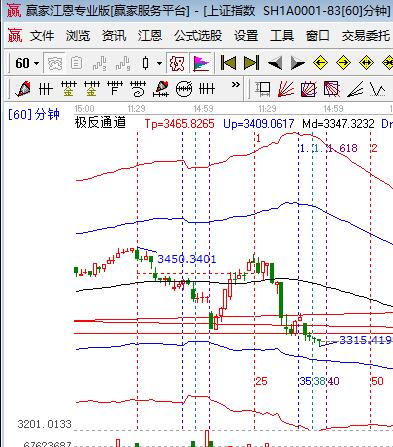Click the black right arrow step button

point(298,63)
